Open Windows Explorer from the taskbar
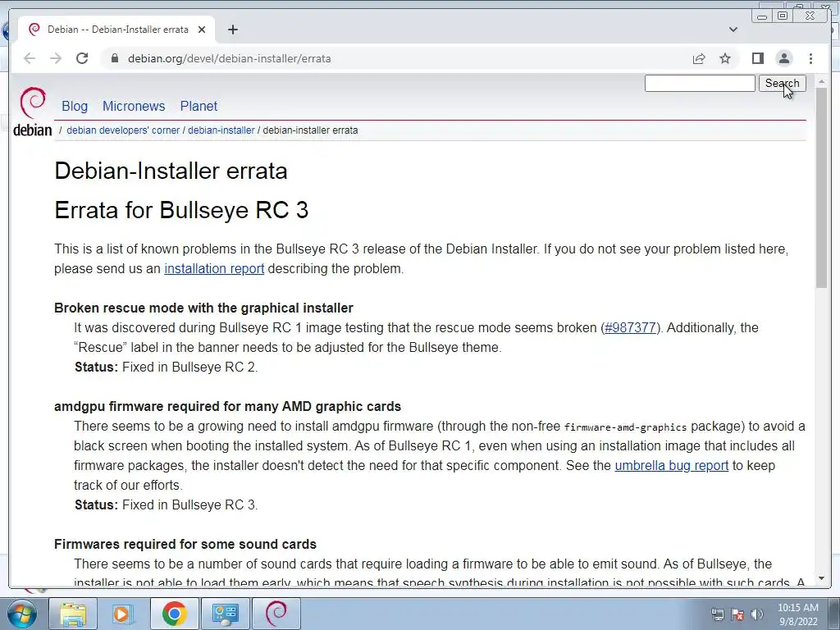The height and width of the screenshot is (630, 840). click(73, 614)
